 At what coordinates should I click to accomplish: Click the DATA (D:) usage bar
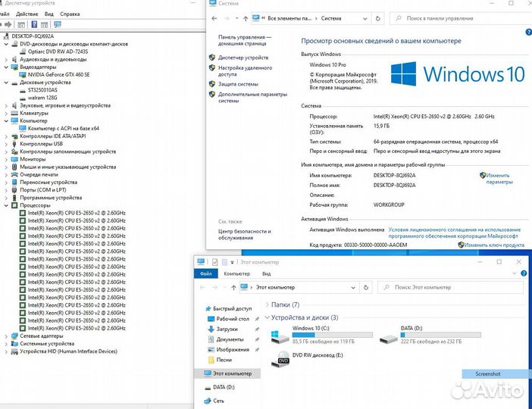[441, 335]
